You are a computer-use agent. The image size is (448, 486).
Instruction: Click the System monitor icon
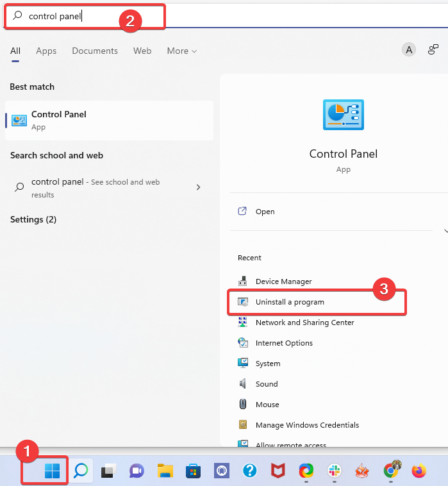243,363
